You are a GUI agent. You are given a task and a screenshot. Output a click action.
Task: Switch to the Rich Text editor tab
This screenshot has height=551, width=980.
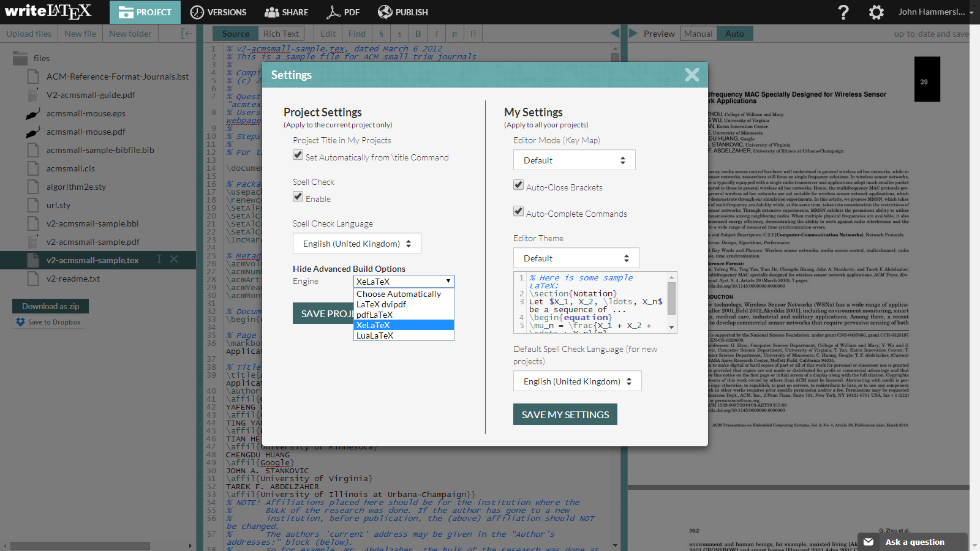point(281,34)
